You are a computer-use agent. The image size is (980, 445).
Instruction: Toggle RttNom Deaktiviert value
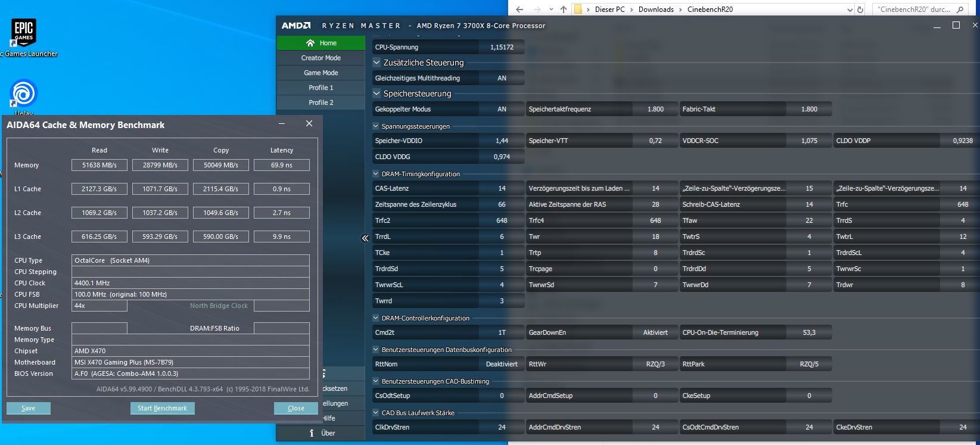click(502, 364)
